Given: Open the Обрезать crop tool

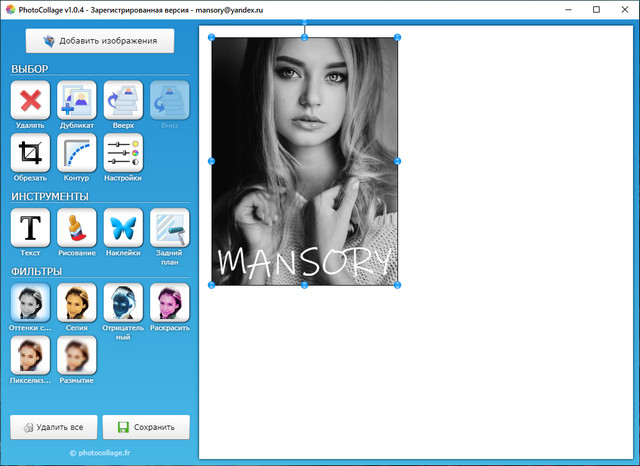Looking at the screenshot, I should tap(30, 153).
